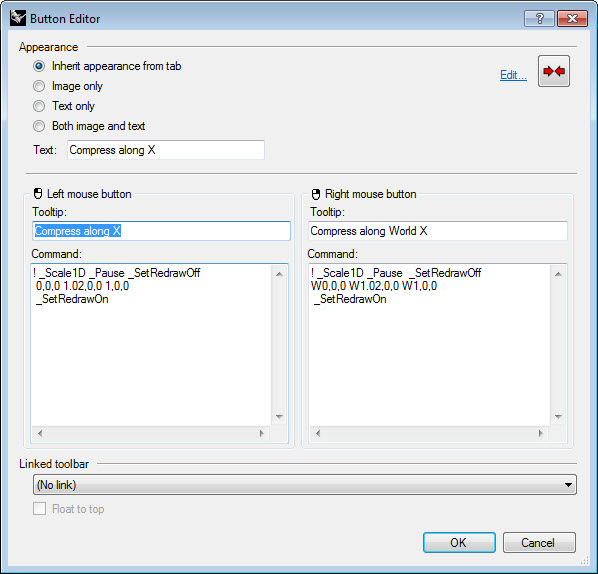Select the Image only radio button
Screen dimensions: 598x574
click(x=39, y=86)
